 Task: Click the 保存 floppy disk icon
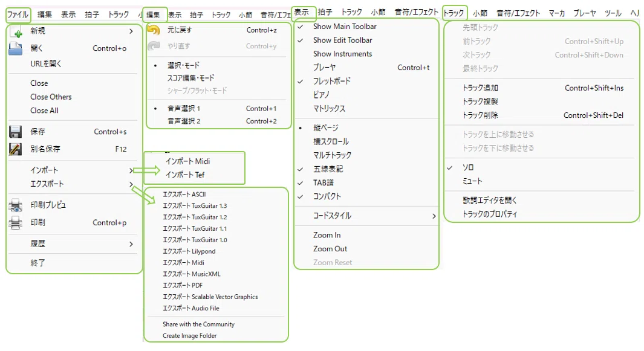point(16,132)
